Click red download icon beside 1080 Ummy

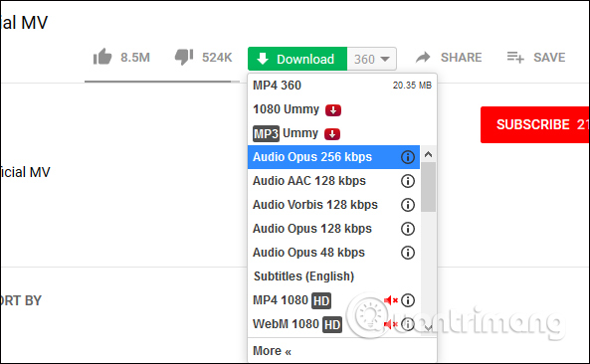(x=333, y=110)
